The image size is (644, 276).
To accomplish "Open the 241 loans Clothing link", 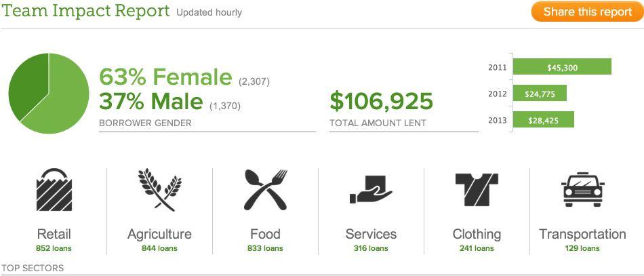I will coord(477,248).
